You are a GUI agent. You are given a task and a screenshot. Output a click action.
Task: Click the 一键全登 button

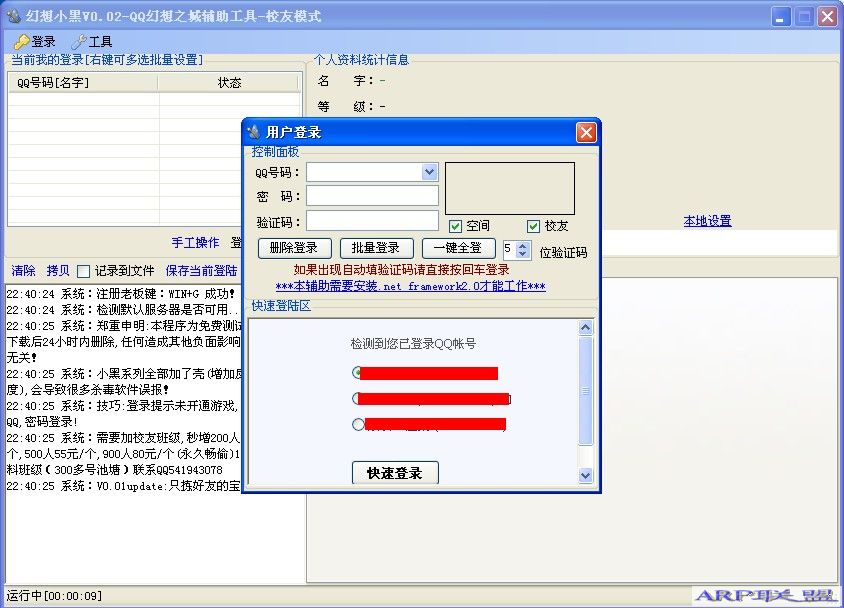point(459,248)
